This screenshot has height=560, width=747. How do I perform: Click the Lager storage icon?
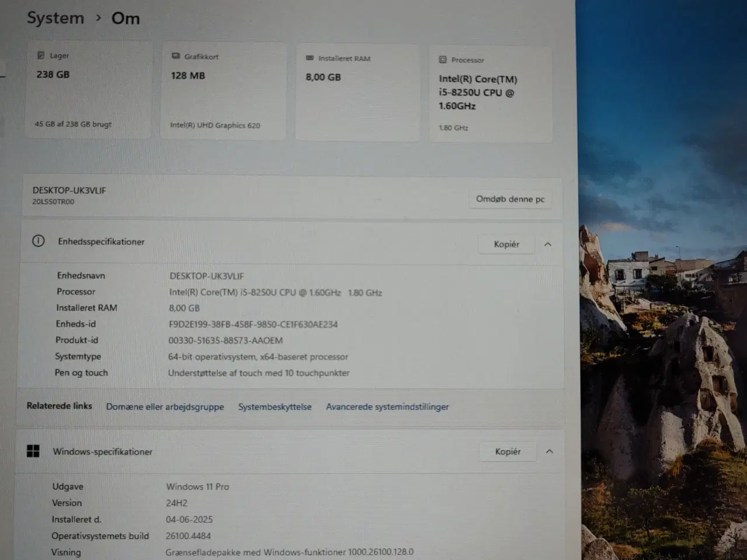click(x=41, y=55)
